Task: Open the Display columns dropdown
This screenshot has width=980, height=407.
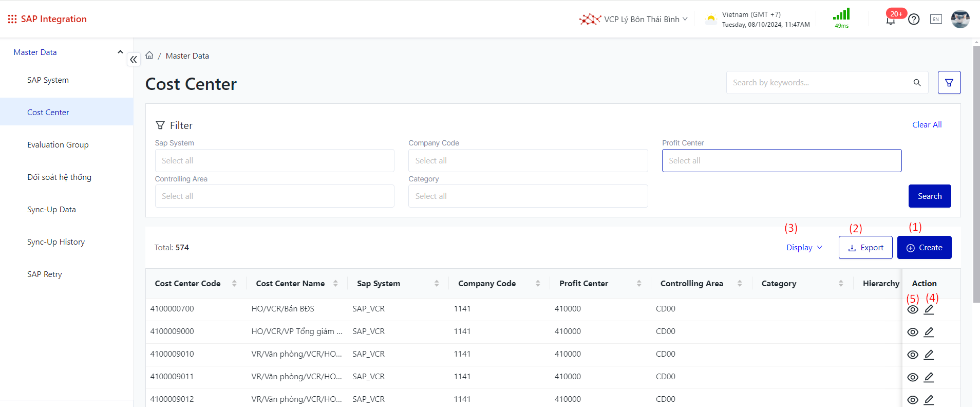Action: [804, 248]
